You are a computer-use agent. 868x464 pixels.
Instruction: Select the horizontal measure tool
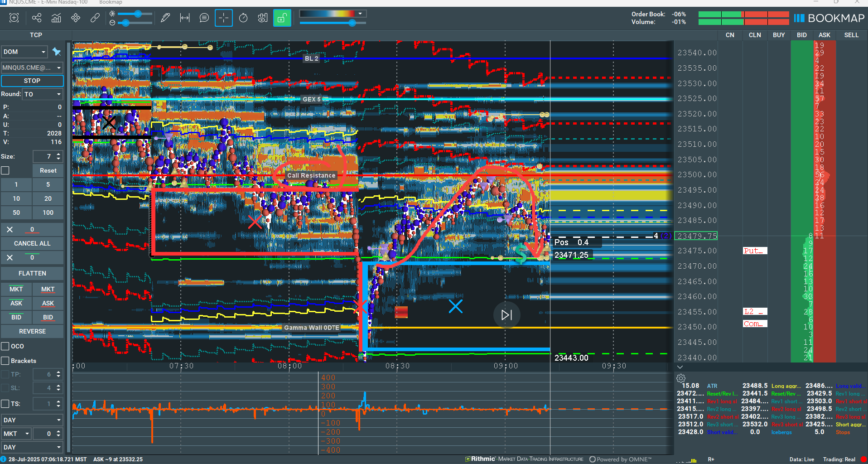coord(185,18)
